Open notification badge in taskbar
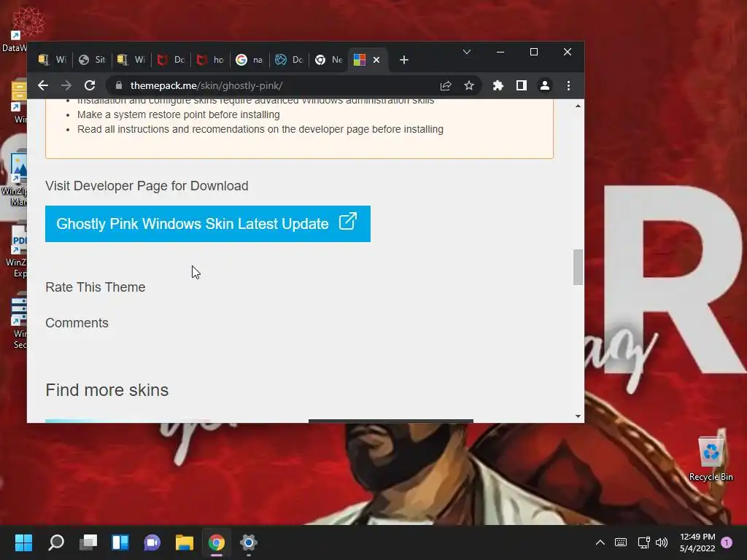Viewport: 747px width, 560px height. pos(727,542)
